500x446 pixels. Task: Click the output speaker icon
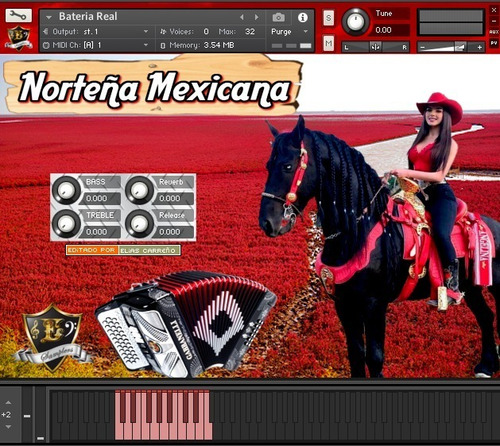click(46, 31)
